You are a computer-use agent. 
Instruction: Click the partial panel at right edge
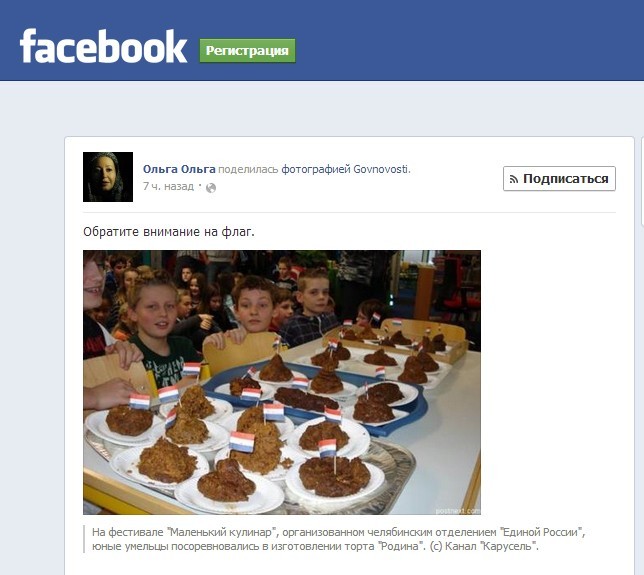pyautogui.click(x=642, y=182)
